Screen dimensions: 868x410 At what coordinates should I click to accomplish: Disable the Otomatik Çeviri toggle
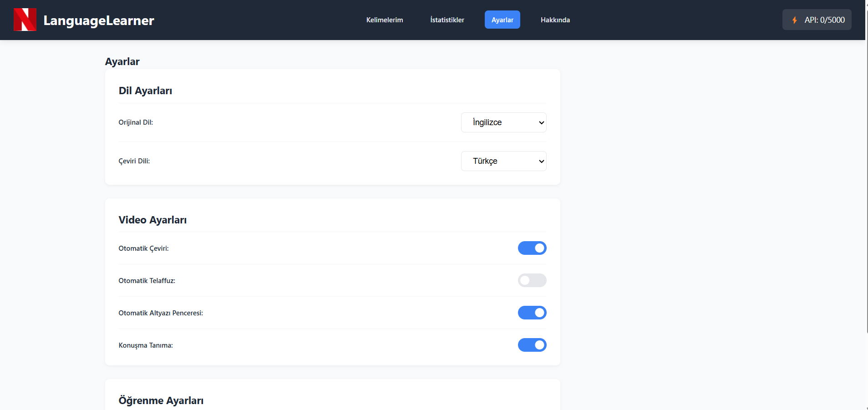pyautogui.click(x=532, y=248)
